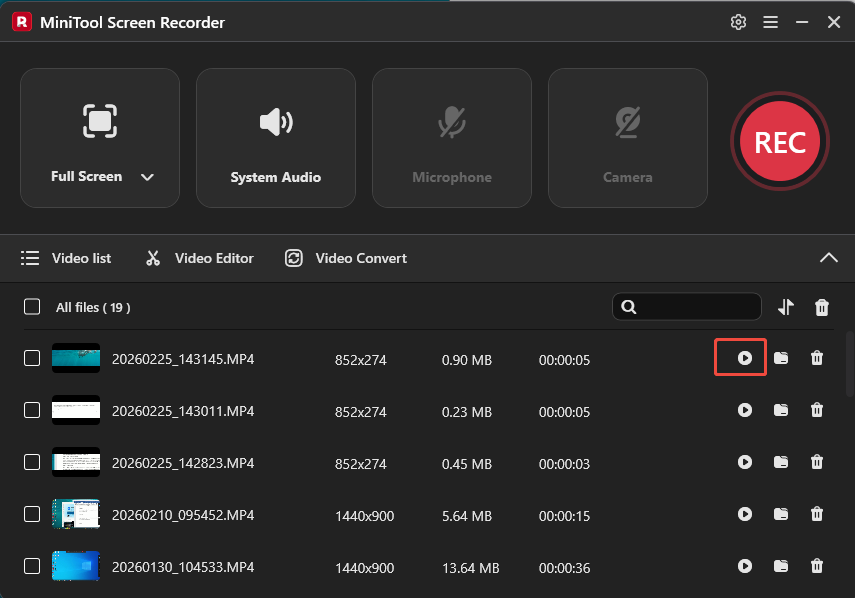The image size is (855, 598).
Task: Select the checkbox for 20260225_143011.MP4
Action: pyautogui.click(x=31, y=410)
